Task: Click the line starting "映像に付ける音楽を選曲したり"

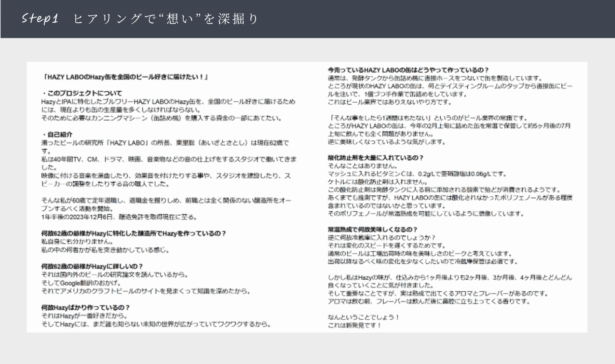Action: pos(166,176)
